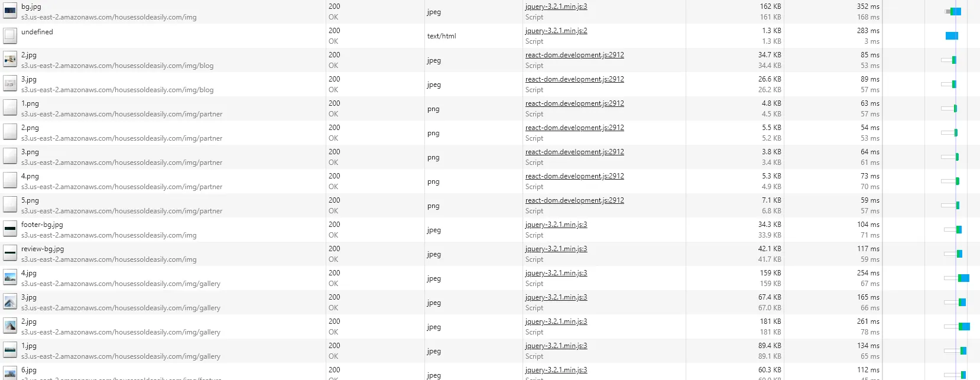Click the review-bg.jpg thumbnail icon

[x=10, y=254]
